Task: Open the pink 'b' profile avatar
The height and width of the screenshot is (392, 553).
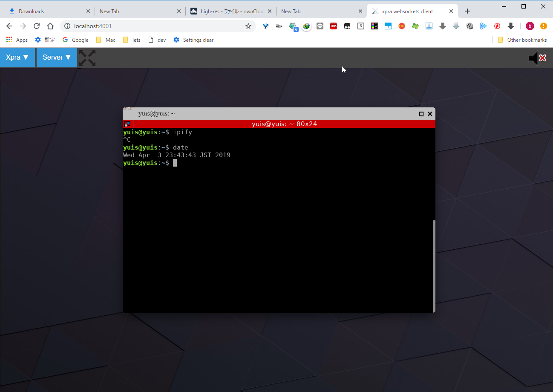Action: click(530, 26)
